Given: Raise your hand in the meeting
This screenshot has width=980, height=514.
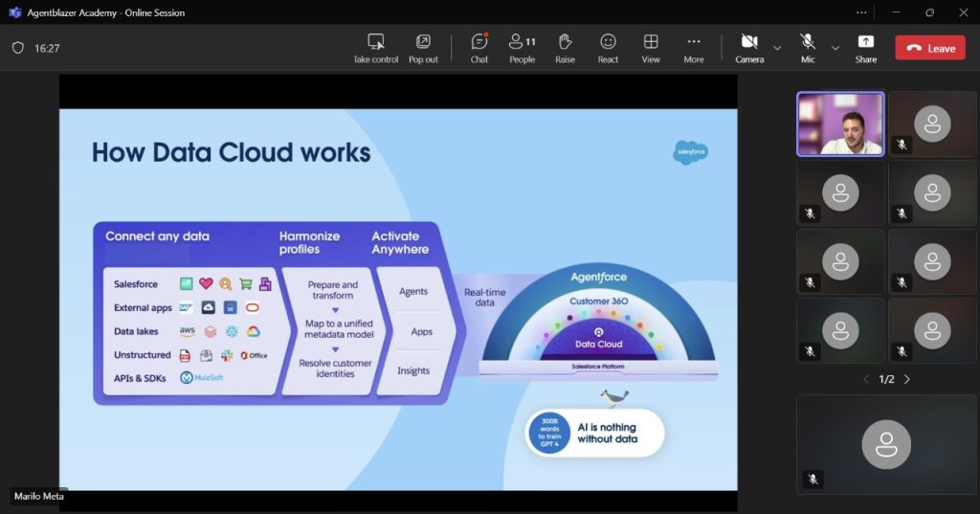Looking at the screenshot, I should pos(565,48).
